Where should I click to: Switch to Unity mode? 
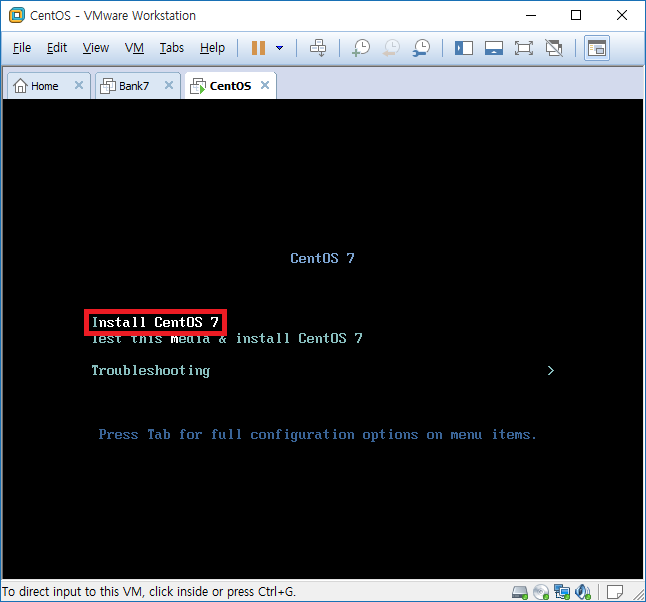pos(554,48)
